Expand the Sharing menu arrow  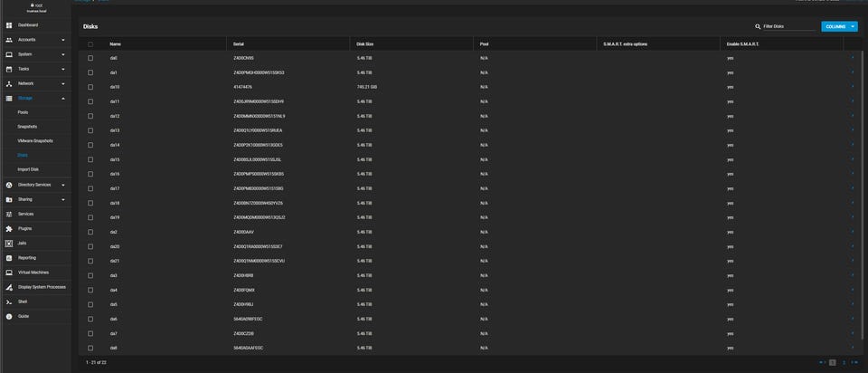pos(63,199)
